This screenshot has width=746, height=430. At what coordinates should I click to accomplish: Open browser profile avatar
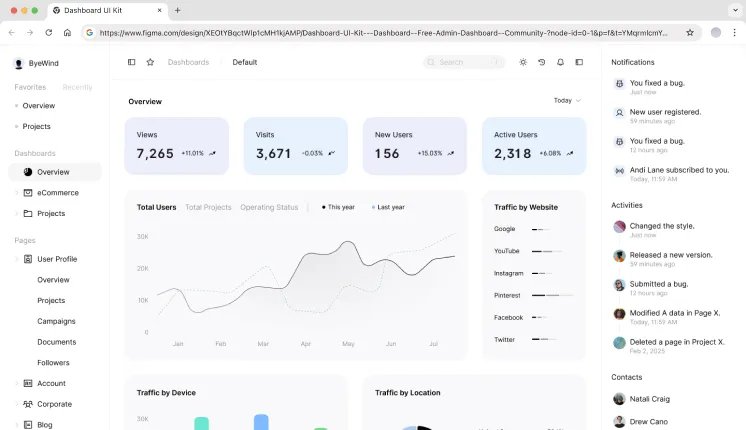click(716, 32)
